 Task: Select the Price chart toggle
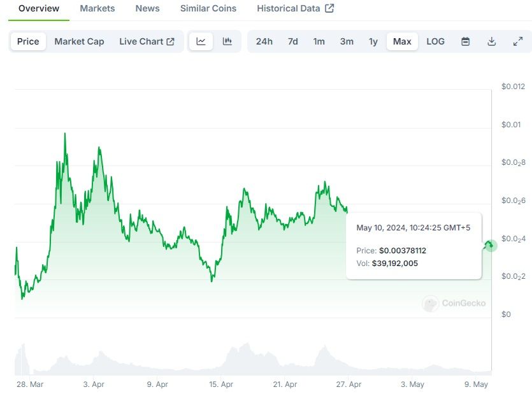(x=28, y=41)
